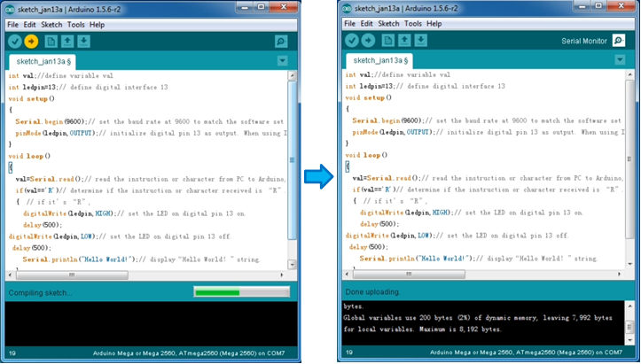Click "if(val=='R')" line in right window
Viewport: 641px width, 364px height.
488,190
